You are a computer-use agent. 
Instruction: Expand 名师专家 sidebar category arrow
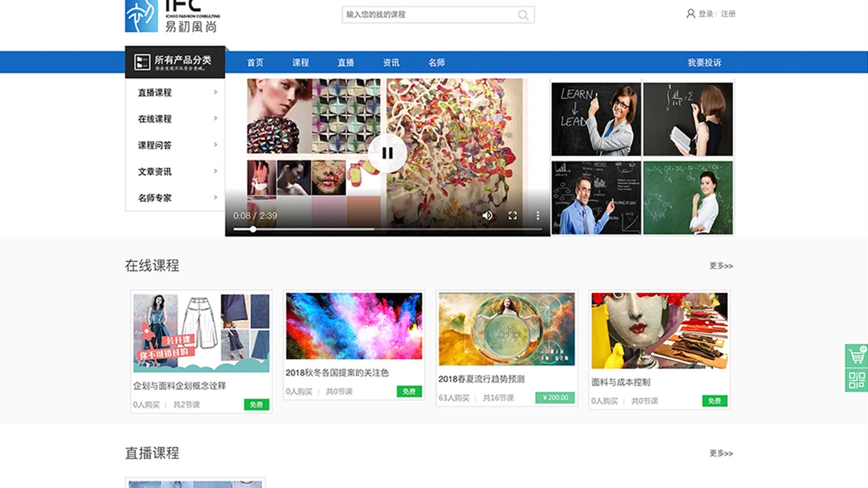pyautogui.click(x=216, y=197)
